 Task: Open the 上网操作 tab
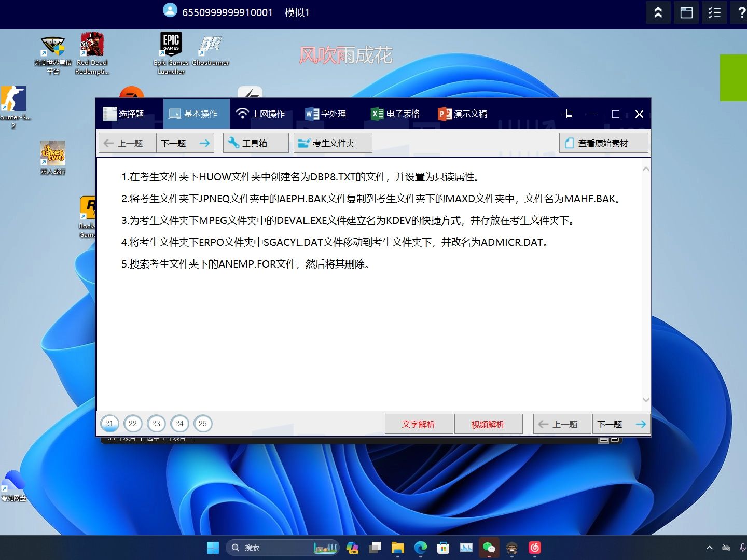[x=260, y=114]
